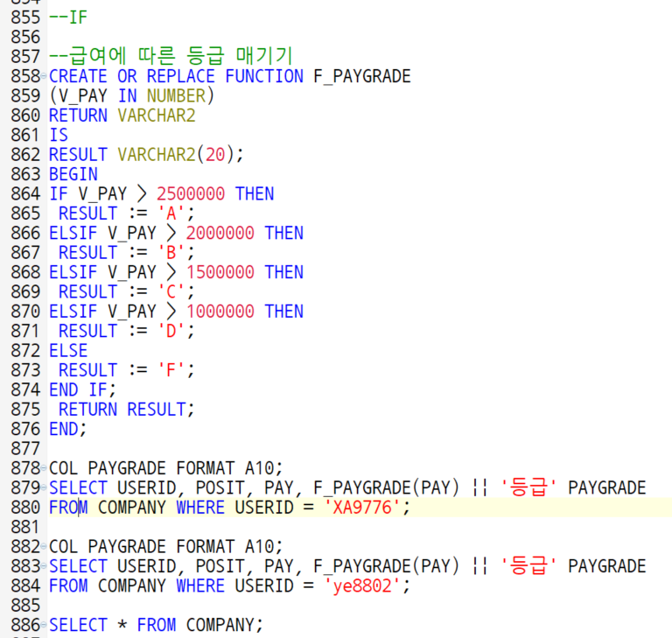Collapse the fold marker at line 886
672x638 pixels.
[x=44, y=625]
